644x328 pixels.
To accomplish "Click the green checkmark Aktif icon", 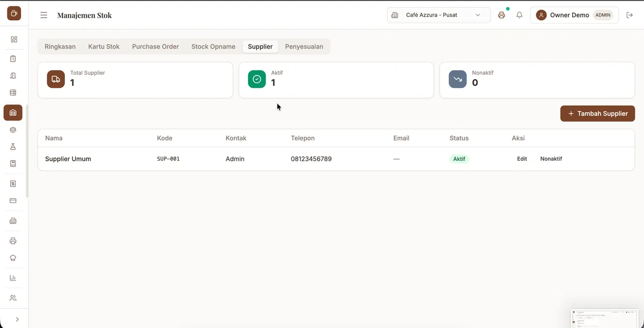I will click(257, 79).
